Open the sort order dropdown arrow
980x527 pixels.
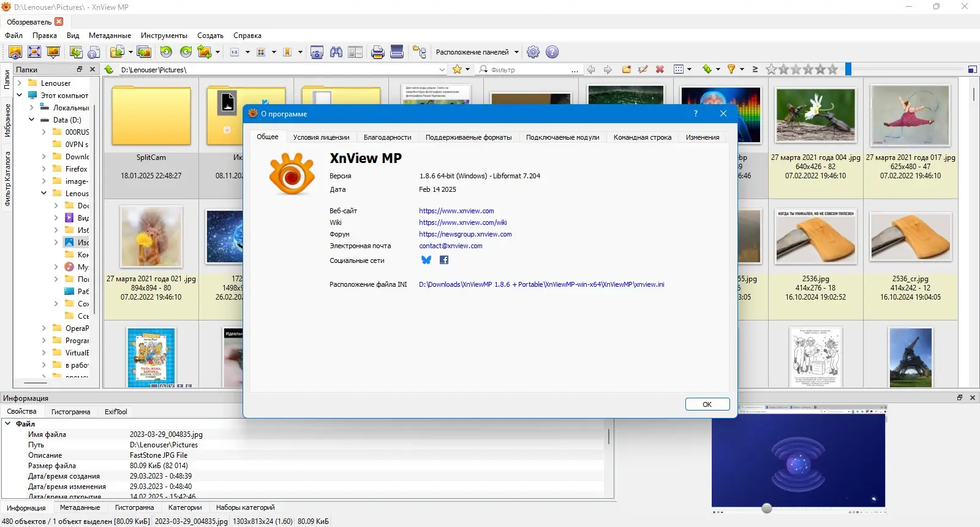718,70
